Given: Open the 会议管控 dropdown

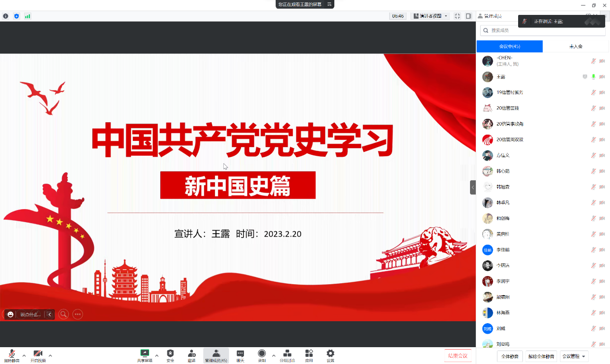Looking at the screenshot, I should (574, 356).
